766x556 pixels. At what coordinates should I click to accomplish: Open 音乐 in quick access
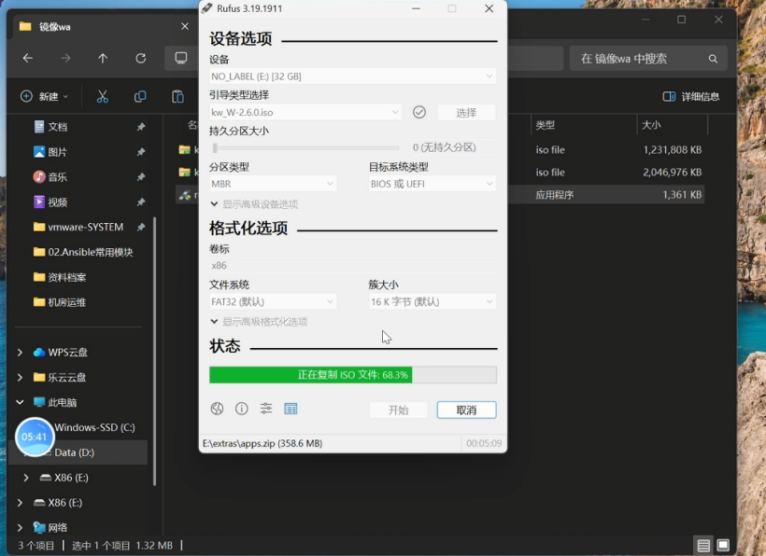[58, 177]
